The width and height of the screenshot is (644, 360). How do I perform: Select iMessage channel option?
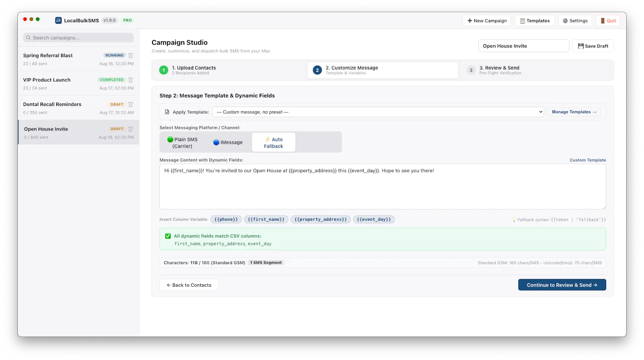pos(228,143)
